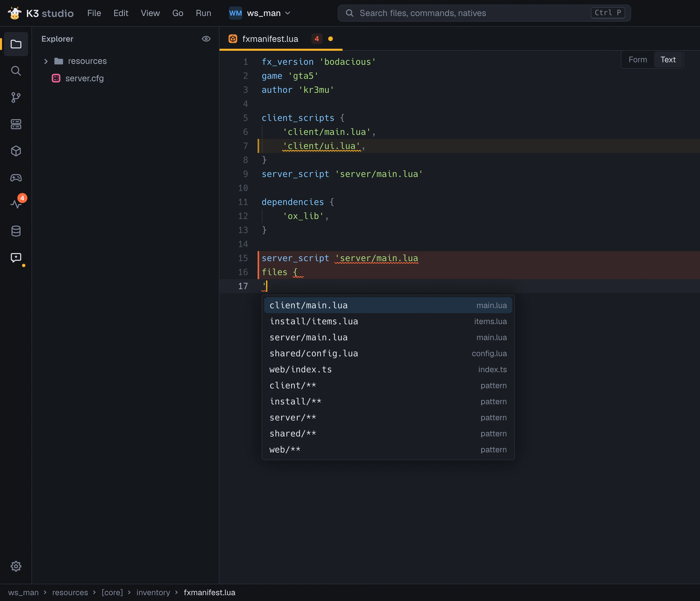
Task: Choose client/** pattern suggestion
Action: [388, 386]
